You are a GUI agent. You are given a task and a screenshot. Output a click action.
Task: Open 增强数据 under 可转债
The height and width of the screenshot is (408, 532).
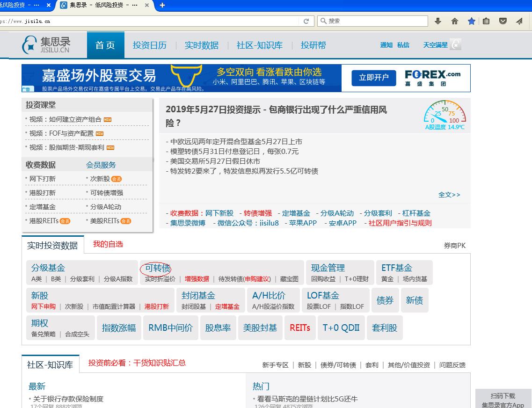click(197, 279)
